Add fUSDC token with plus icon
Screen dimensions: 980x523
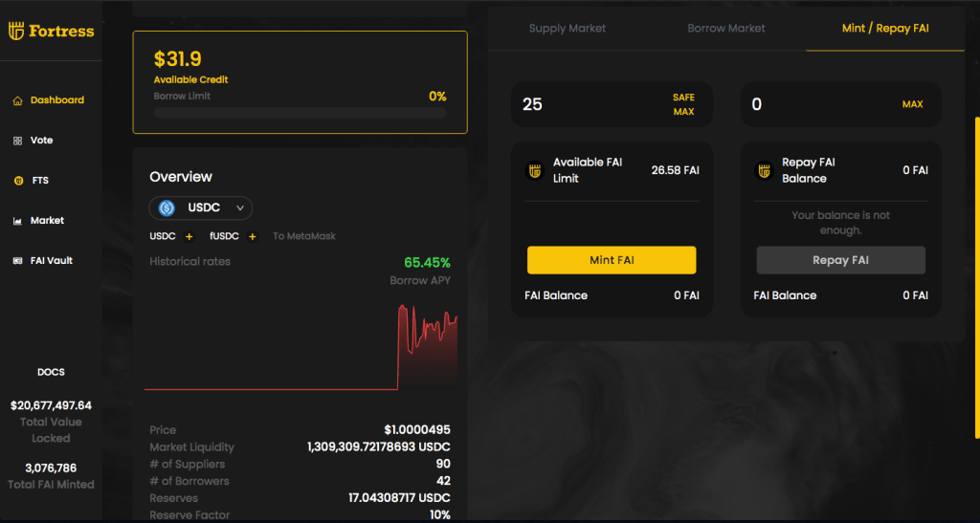(253, 236)
